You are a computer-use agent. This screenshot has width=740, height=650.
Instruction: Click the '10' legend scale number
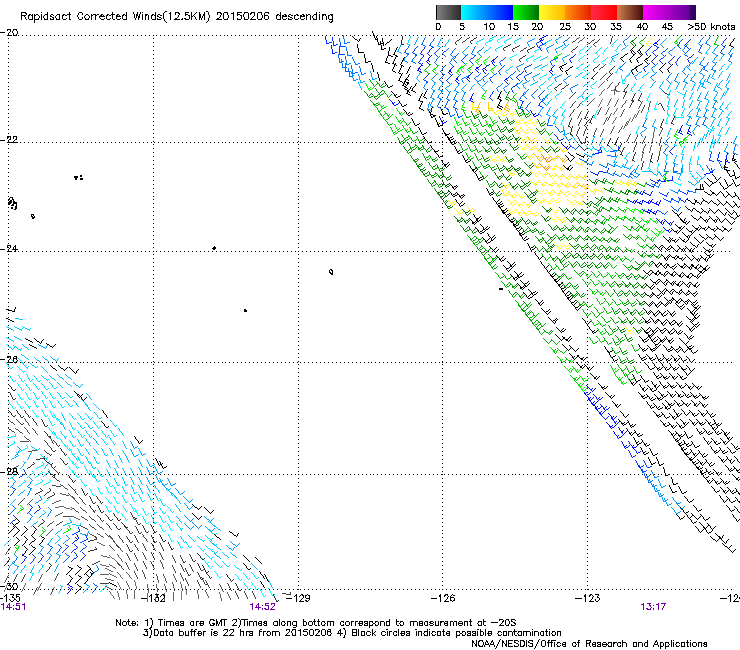489,27
